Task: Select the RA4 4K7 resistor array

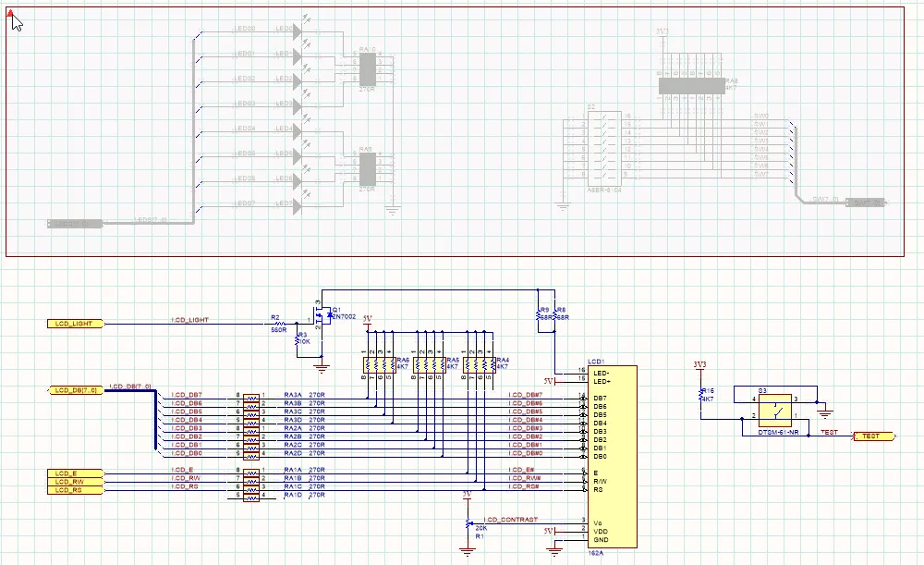Action: coord(480,365)
